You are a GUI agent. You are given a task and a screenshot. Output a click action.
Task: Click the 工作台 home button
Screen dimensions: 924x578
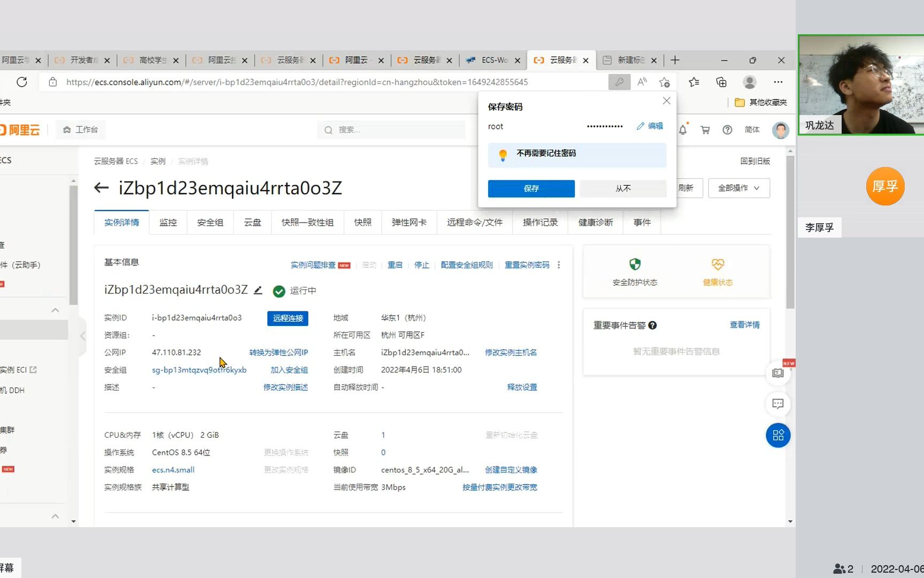tap(80, 130)
